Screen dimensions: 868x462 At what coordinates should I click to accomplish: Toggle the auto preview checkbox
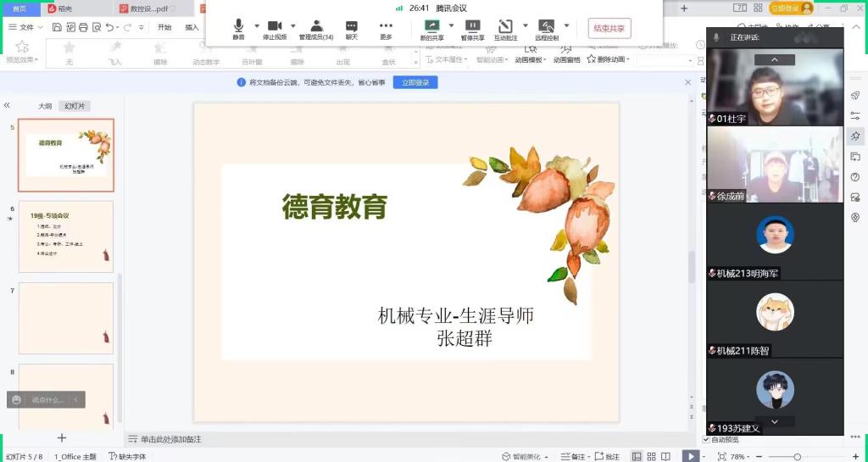click(707, 440)
